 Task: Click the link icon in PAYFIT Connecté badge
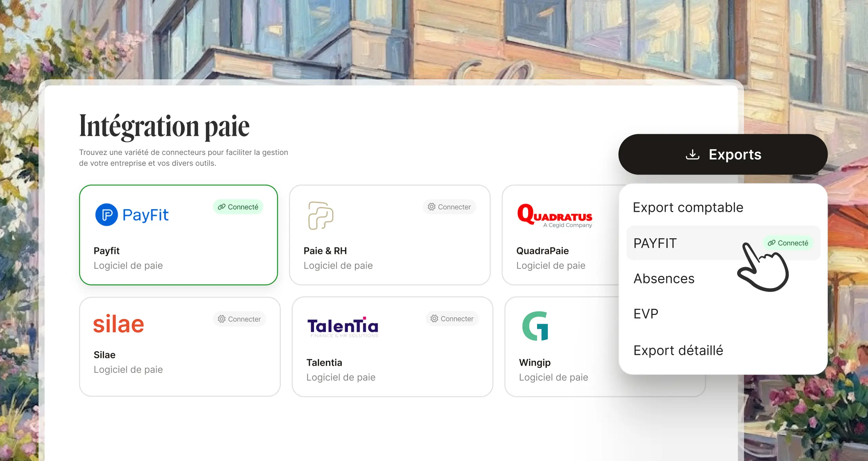[771, 243]
